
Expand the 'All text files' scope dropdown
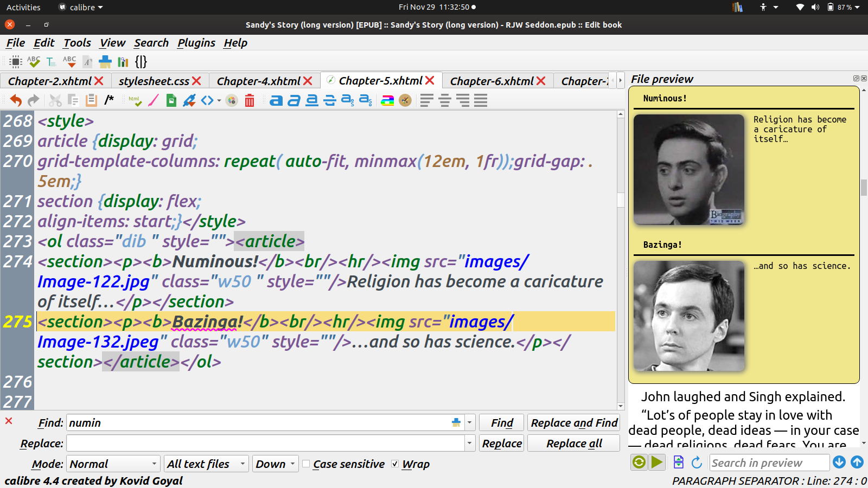pos(206,464)
